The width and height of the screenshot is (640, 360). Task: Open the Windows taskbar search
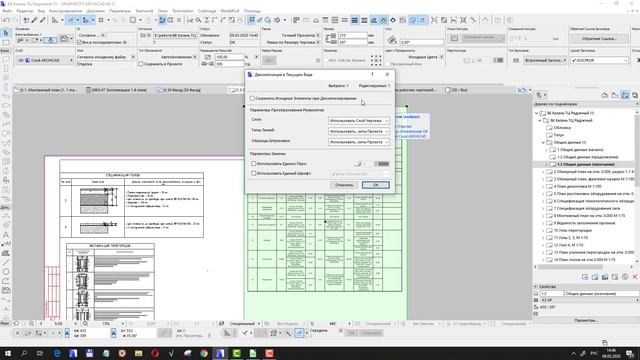(x=24, y=353)
